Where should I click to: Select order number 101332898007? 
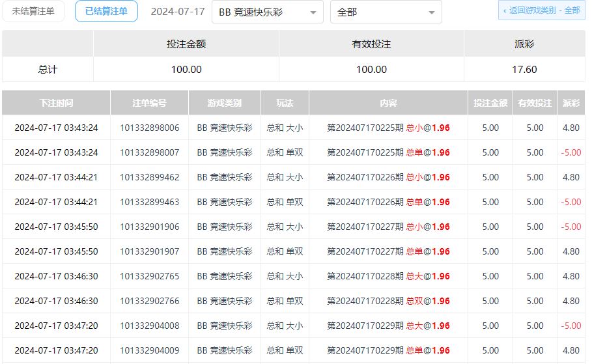149,152
